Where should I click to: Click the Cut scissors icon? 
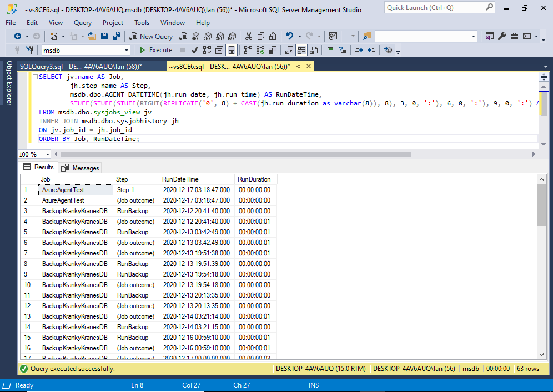249,36
